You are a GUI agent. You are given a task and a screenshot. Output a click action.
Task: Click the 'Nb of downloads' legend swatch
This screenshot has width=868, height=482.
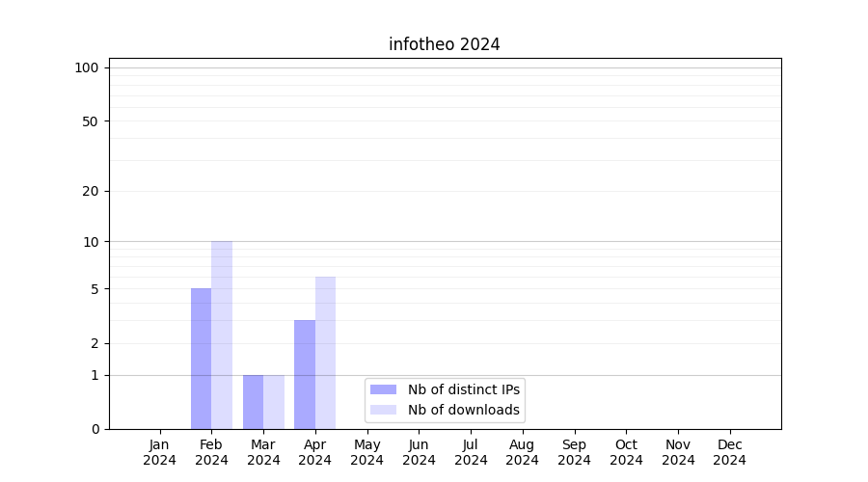(383, 410)
